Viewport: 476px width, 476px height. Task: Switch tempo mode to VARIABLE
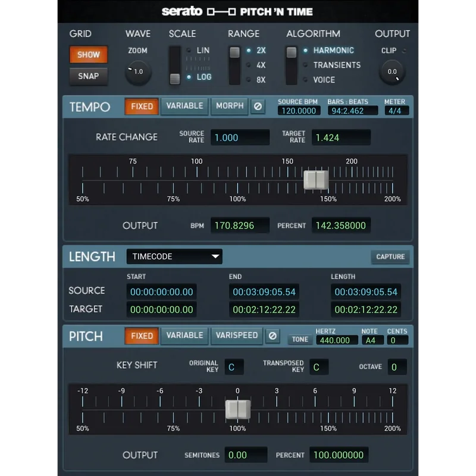pos(184,106)
